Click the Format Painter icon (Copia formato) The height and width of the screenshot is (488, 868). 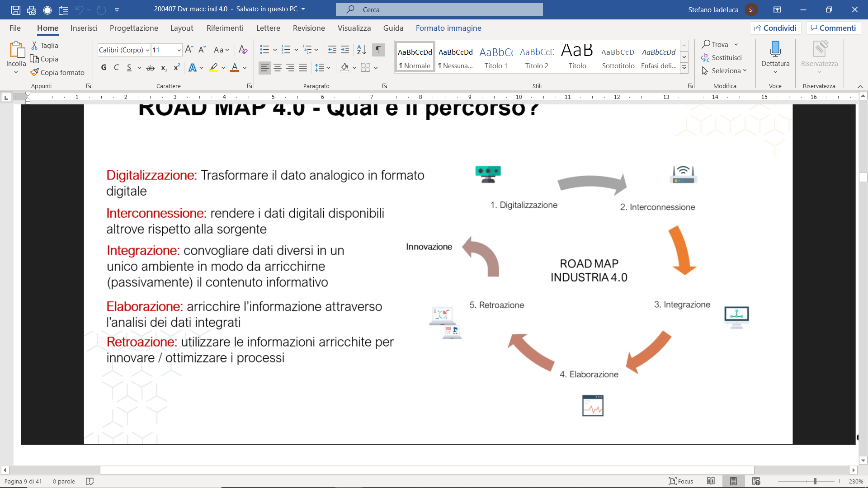(34, 72)
